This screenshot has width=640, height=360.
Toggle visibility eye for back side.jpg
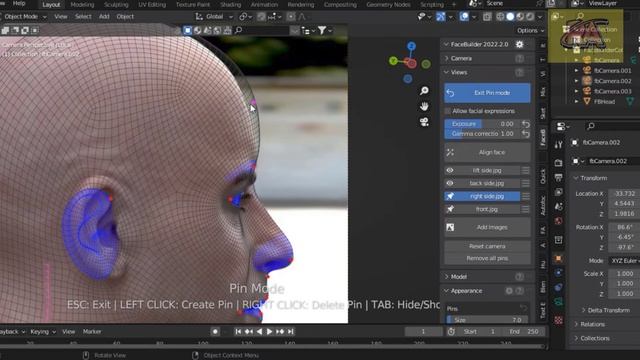click(x=450, y=183)
